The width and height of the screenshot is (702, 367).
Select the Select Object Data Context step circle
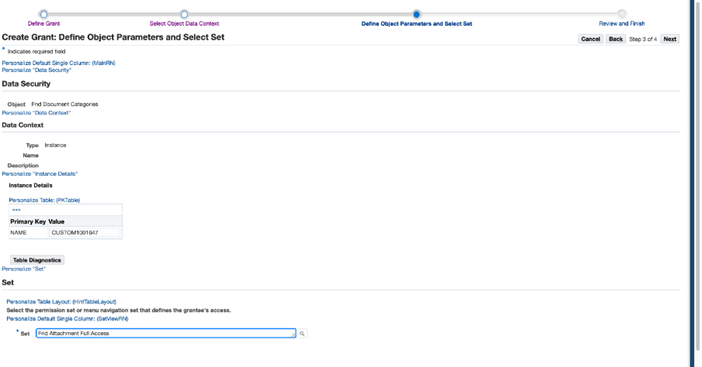(184, 14)
